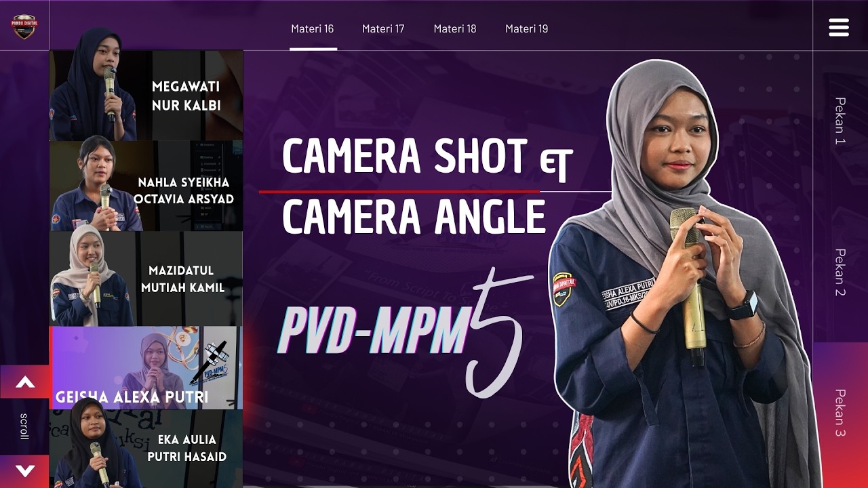Click the "Camera Angle" title text
868x488 pixels.
pos(414,217)
